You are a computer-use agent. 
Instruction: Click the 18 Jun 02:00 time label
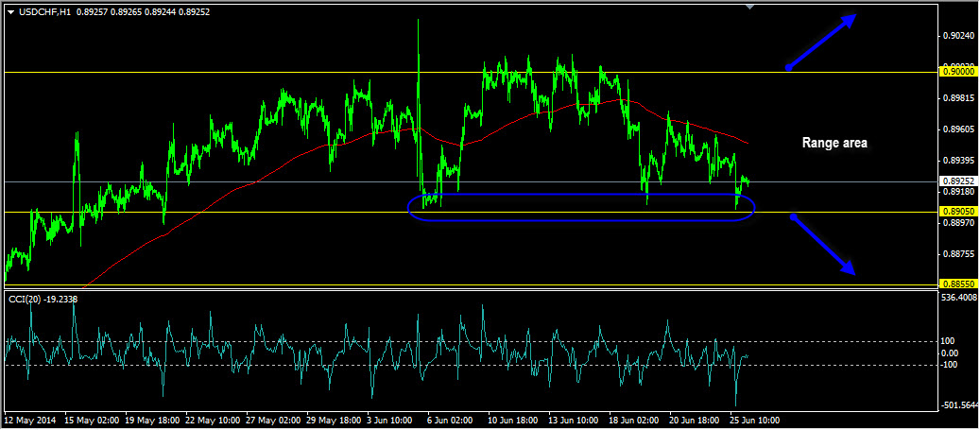point(634,420)
